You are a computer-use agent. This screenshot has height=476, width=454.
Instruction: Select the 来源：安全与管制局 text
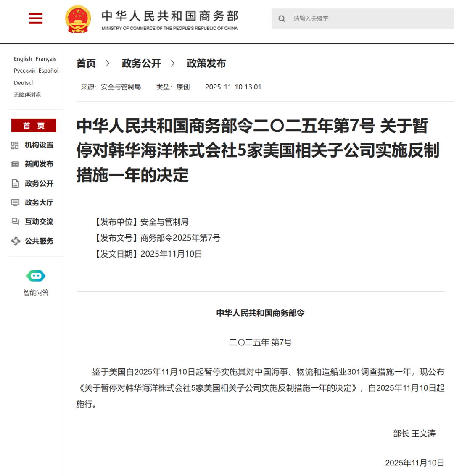pyautogui.click(x=111, y=87)
